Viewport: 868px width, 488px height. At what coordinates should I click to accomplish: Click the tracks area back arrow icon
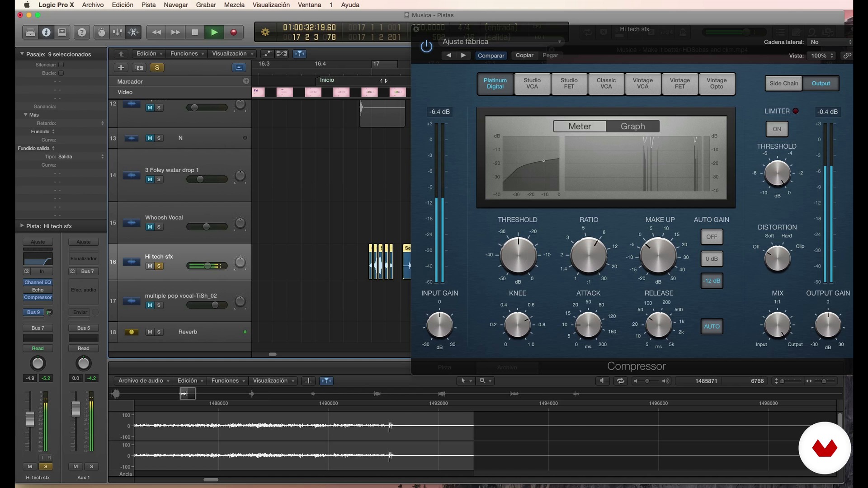(x=121, y=54)
